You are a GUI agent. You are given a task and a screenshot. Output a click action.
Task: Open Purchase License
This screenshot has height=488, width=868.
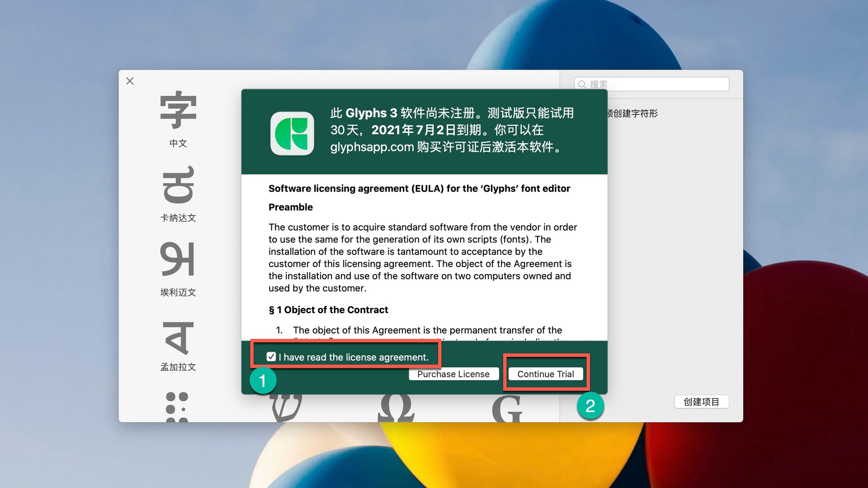click(453, 374)
